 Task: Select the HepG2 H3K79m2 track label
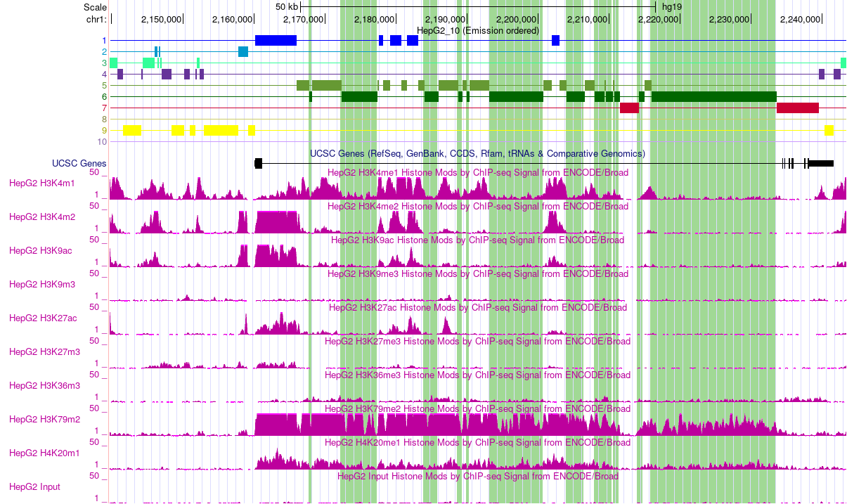pos(44,419)
